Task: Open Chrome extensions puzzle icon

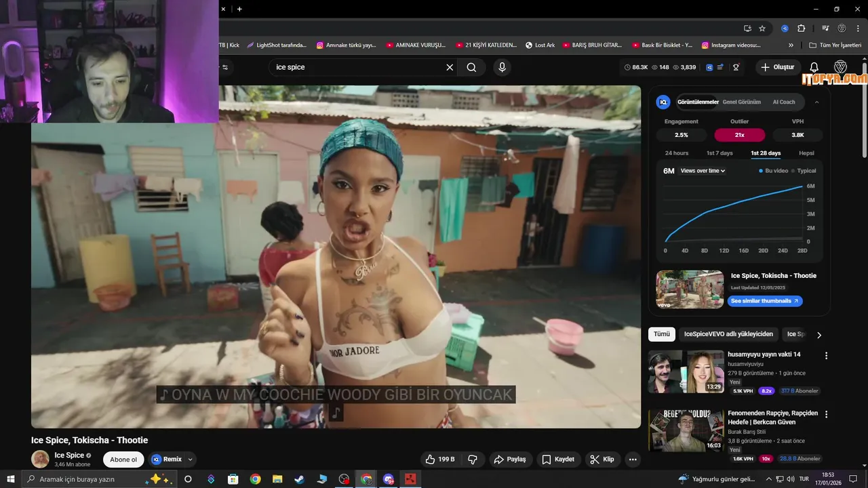Action: tap(801, 28)
